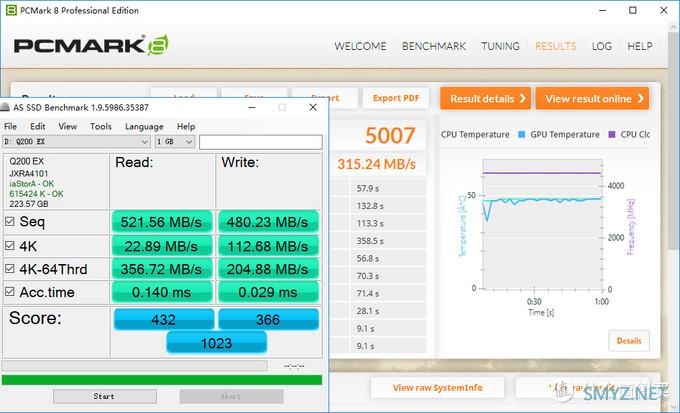The width and height of the screenshot is (680, 413).
Task: Open the View menu in AS SSD
Action: click(x=68, y=127)
